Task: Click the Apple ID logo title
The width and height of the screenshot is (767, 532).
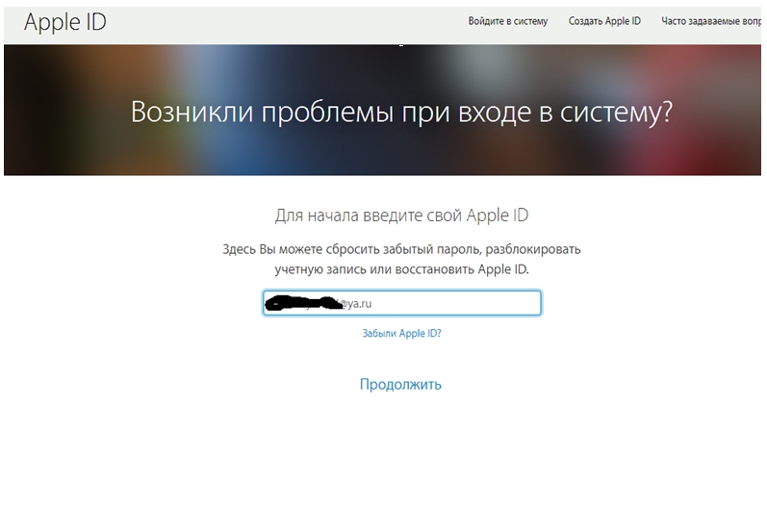Action: 65,22
